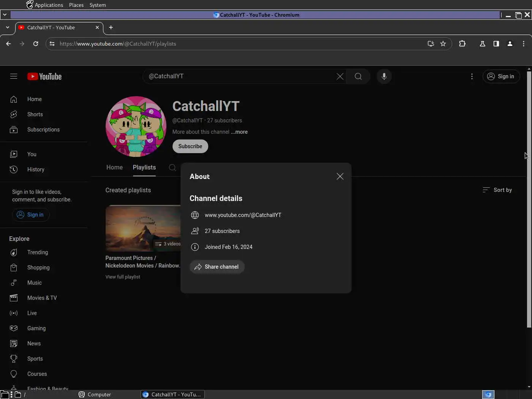The image size is (532, 399).
Task: Click the "27 subscribers" text in About dialog
Action: coord(222,231)
